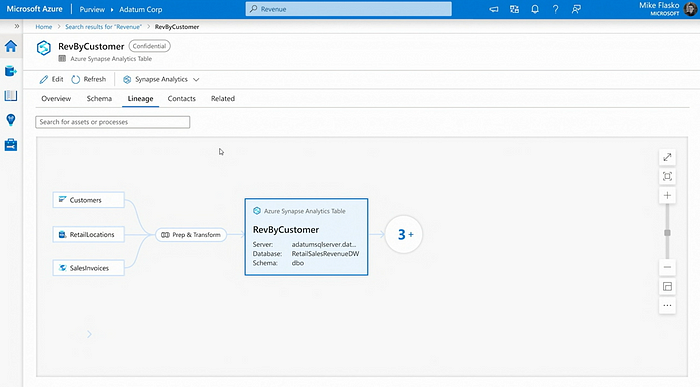This screenshot has width=700, height=387.
Task: Click the Confidential classification badge
Action: [x=150, y=46]
